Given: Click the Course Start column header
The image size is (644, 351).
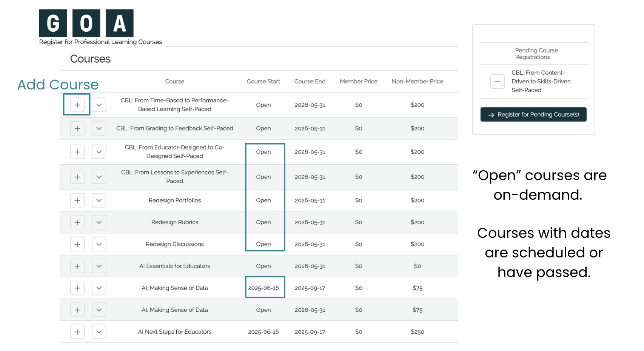Looking at the screenshot, I should [263, 82].
